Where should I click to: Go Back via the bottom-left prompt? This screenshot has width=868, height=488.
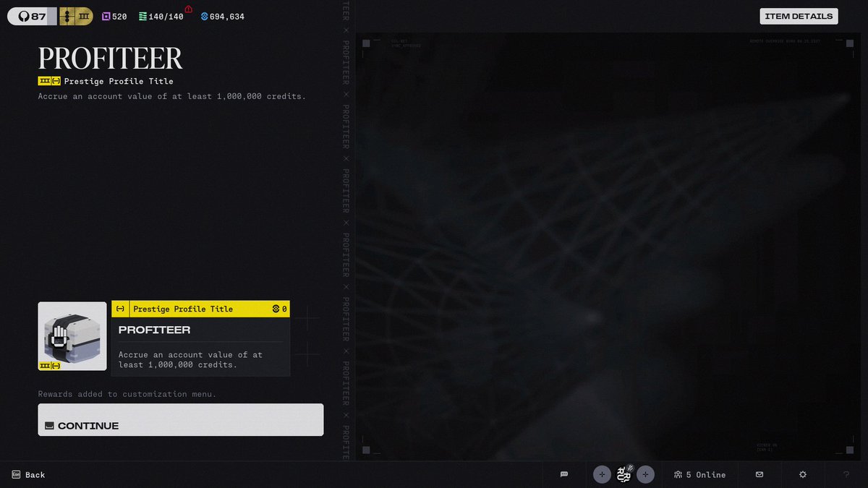[x=28, y=475]
